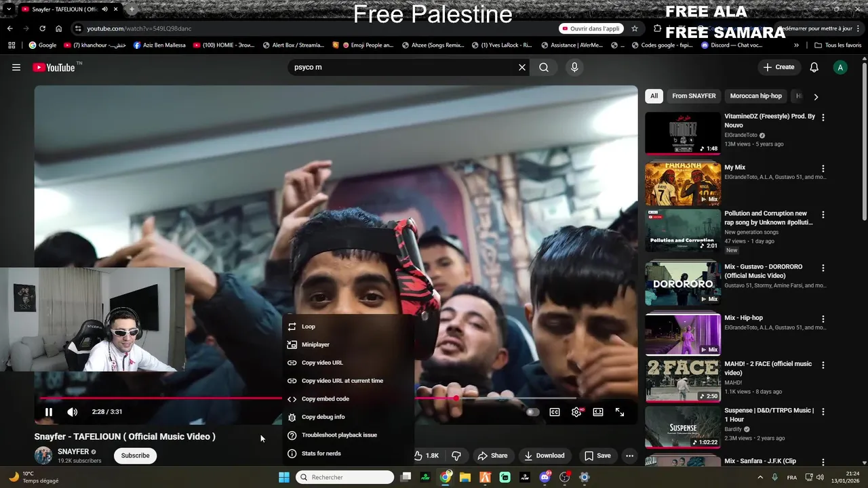Show more filter chips with right arrow

point(816,97)
